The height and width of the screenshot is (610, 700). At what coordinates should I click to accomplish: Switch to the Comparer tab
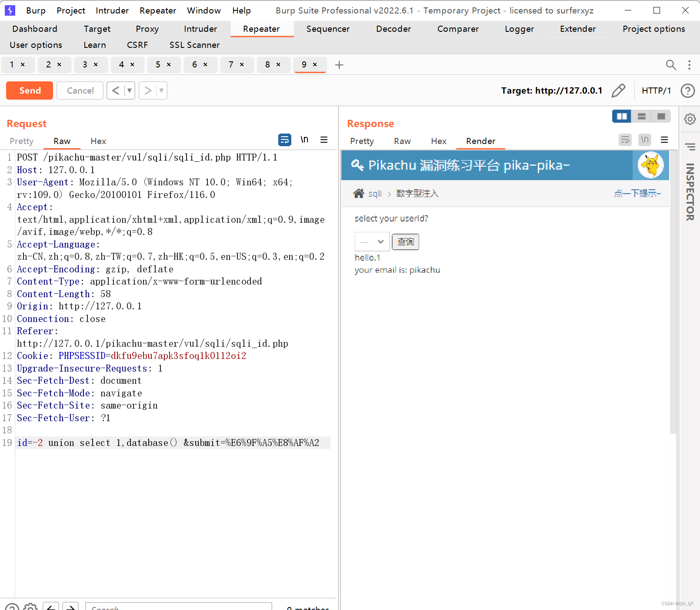pyautogui.click(x=458, y=29)
